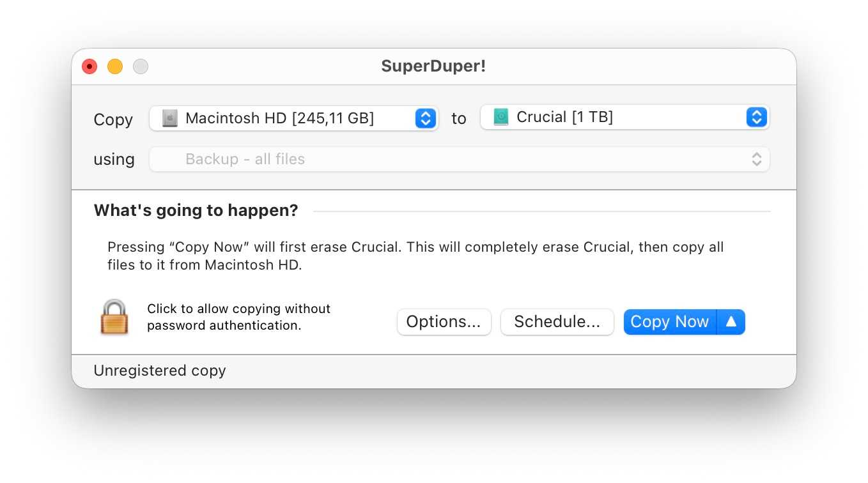Click the 'Pressing “Copy Now” will first erase Crucial' description
This screenshot has width=868, height=483.
point(415,256)
